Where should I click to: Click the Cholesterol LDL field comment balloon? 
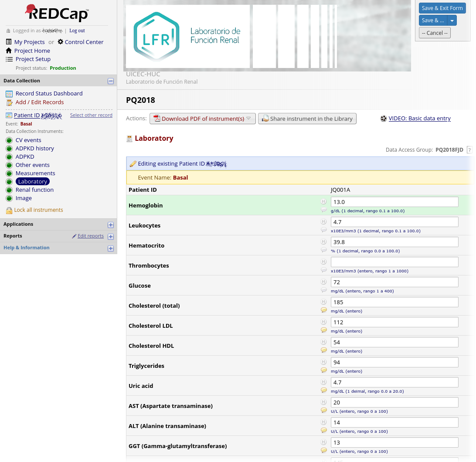pyautogui.click(x=323, y=330)
